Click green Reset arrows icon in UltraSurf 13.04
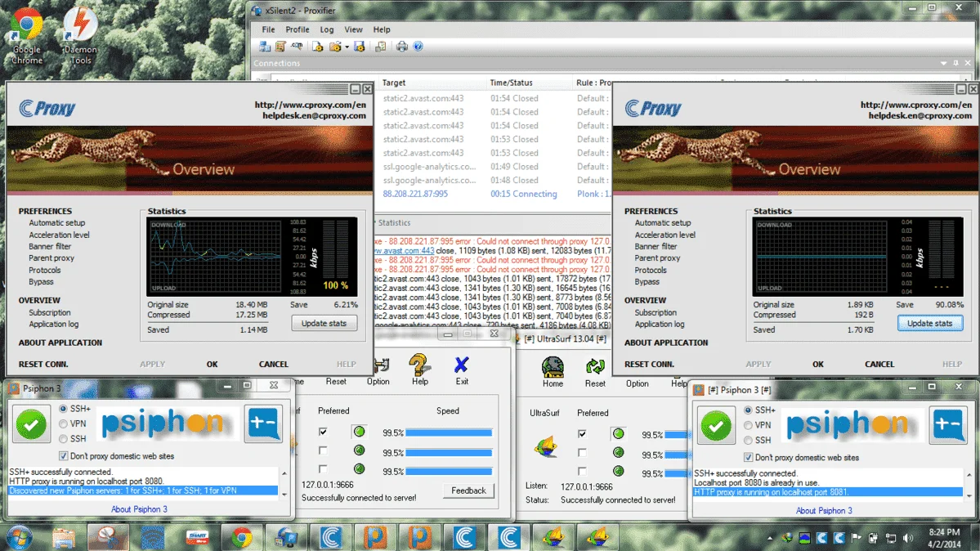Screen dimensions: 980x551 595,371
